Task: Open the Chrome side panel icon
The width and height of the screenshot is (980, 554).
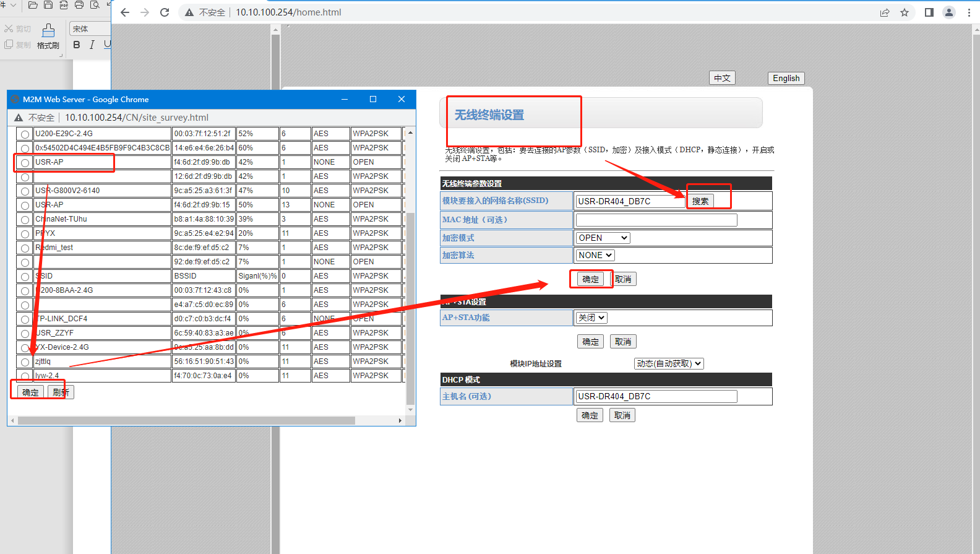Action: point(929,12)
